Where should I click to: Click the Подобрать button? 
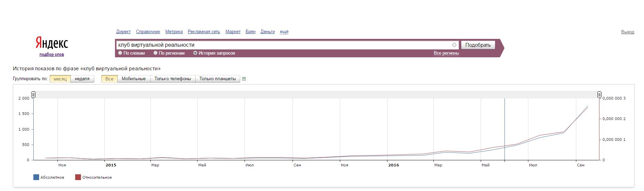point(478,45)
